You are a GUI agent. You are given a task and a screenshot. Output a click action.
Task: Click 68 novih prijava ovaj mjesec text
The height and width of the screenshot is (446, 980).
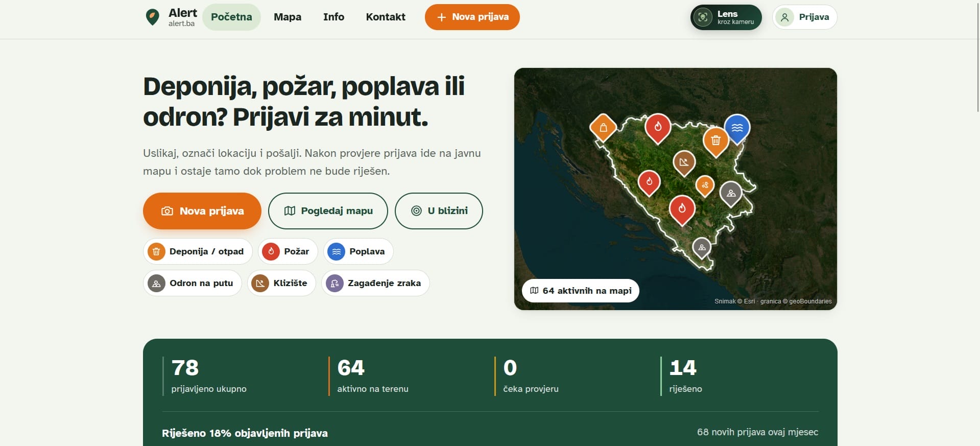(757, 432)
